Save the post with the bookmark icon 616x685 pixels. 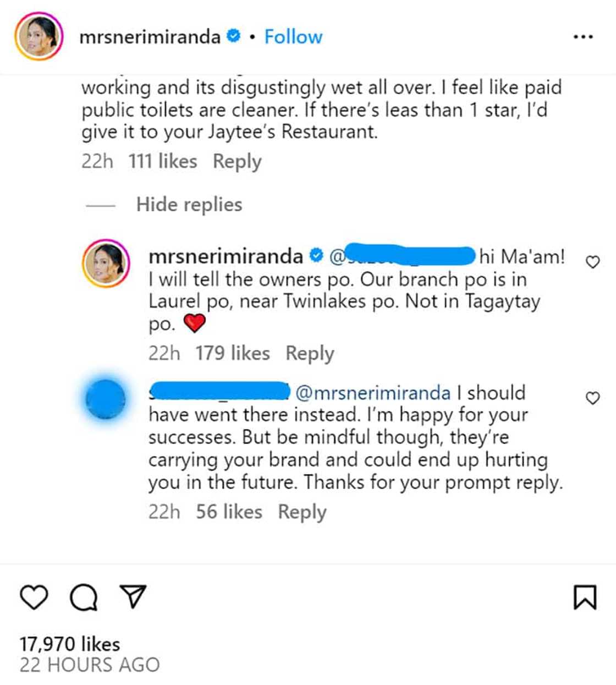pos(585,596)
